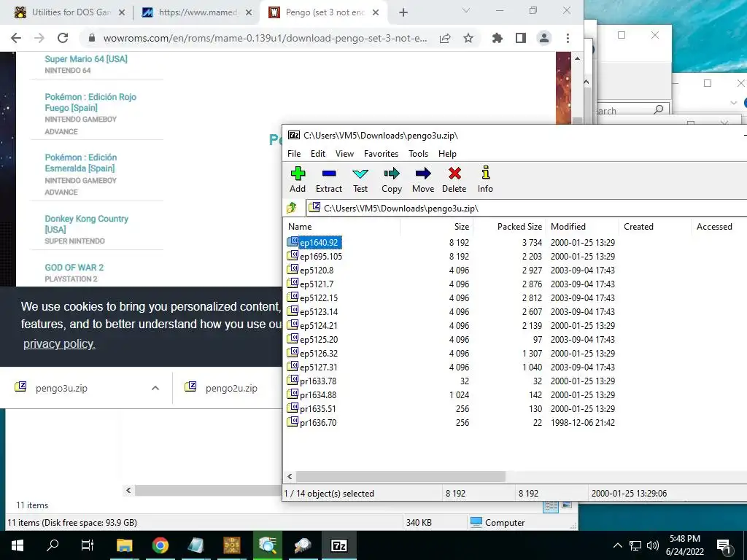Open the View menu

click(344, 153)
